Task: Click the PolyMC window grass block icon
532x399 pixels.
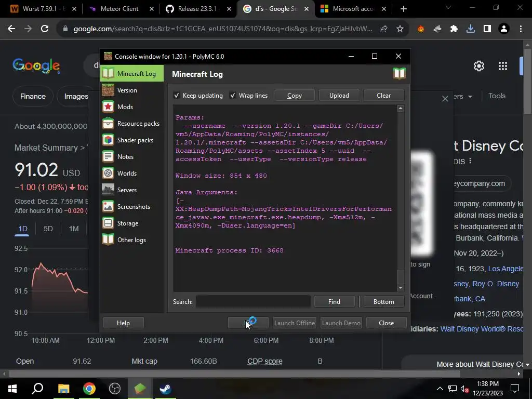Action: (x=108, y=56)
